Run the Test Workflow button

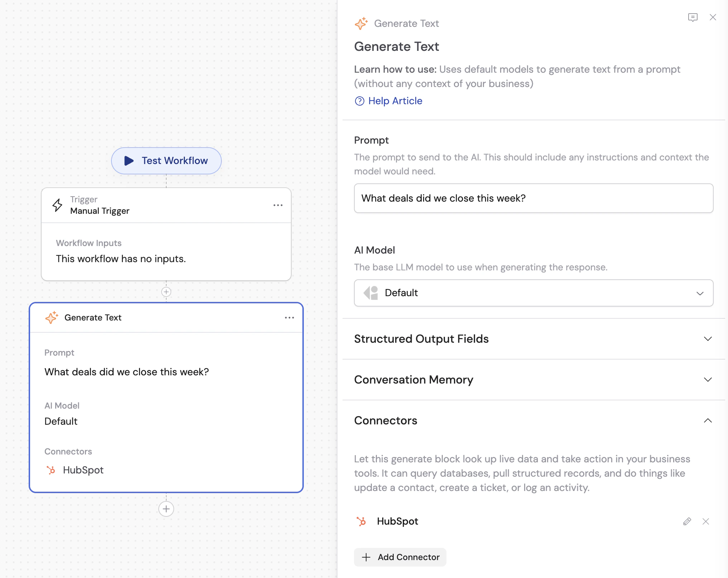166,161
